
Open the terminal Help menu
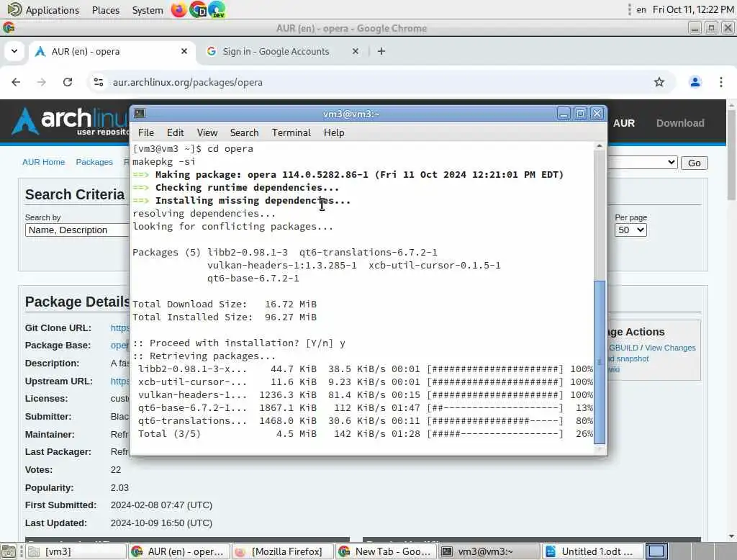pyautogui.click(x=334, y=132)
